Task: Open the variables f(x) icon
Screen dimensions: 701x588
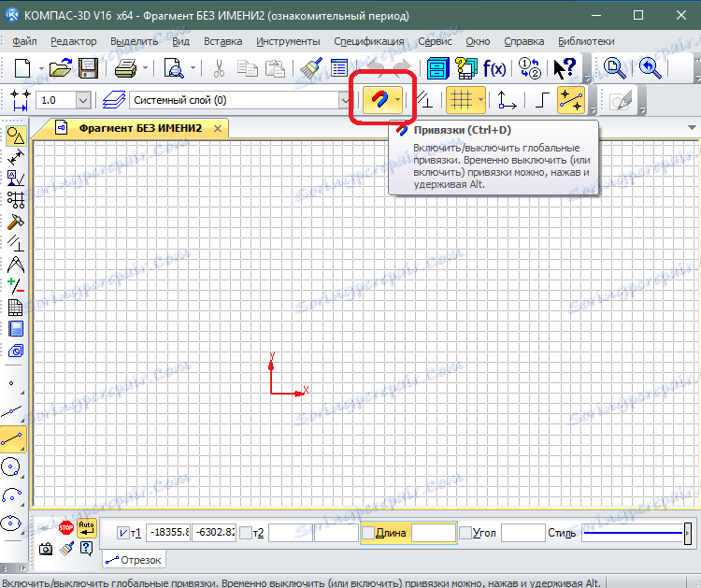Action: click(494, 68)
